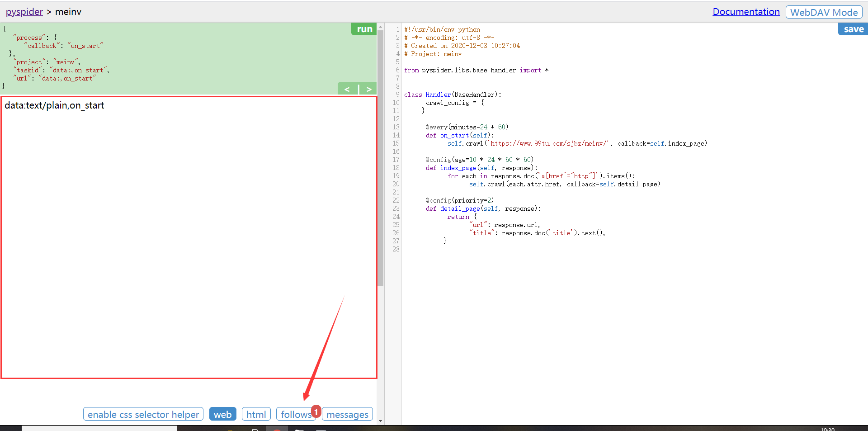868x431 pixels.
Task: Click the 'meinv' project name in header
Action: 68,12
